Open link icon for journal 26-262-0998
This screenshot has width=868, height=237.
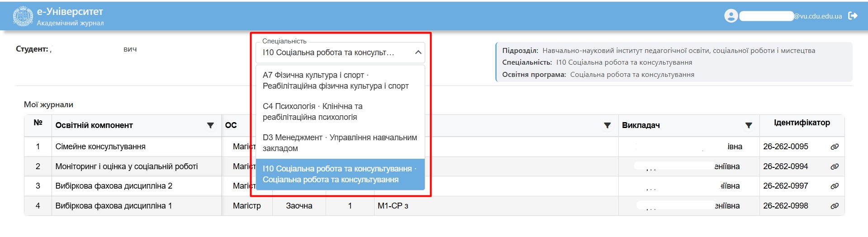835,206
